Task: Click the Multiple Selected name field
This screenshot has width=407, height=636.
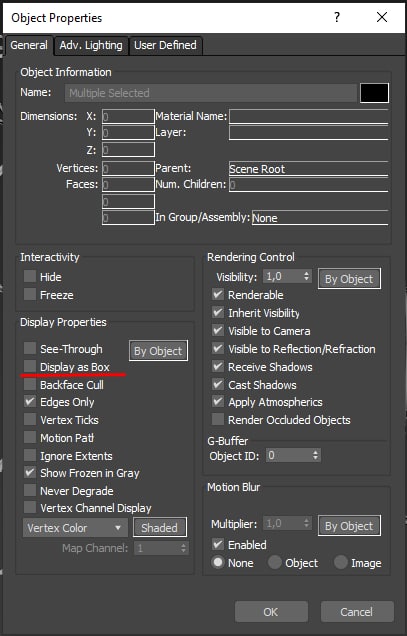Action: tap(211, 93)
